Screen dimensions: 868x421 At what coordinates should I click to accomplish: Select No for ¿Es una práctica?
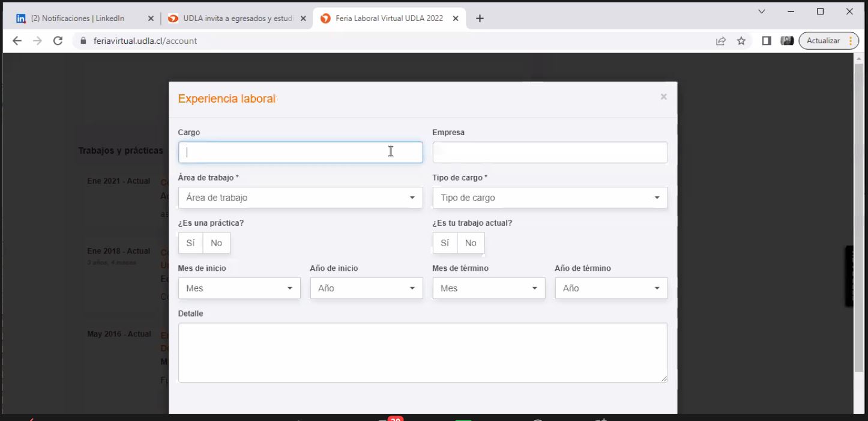coord(216,243)
